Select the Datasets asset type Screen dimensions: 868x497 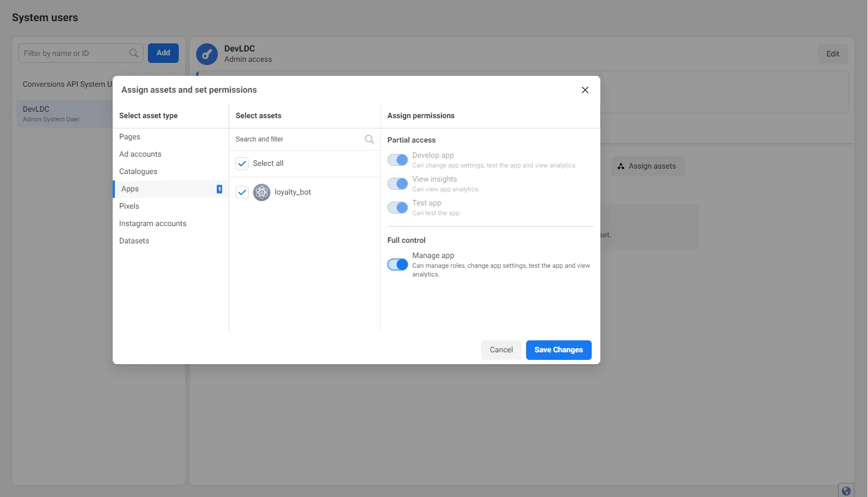point(171,241)
